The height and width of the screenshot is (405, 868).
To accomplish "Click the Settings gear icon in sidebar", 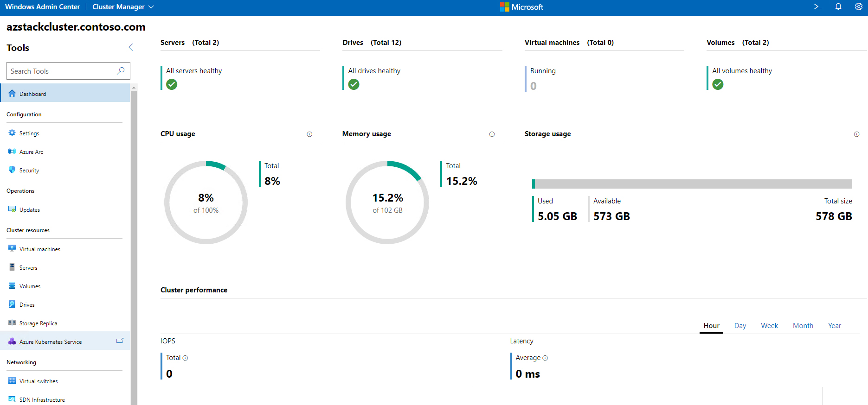I will 12,133.
